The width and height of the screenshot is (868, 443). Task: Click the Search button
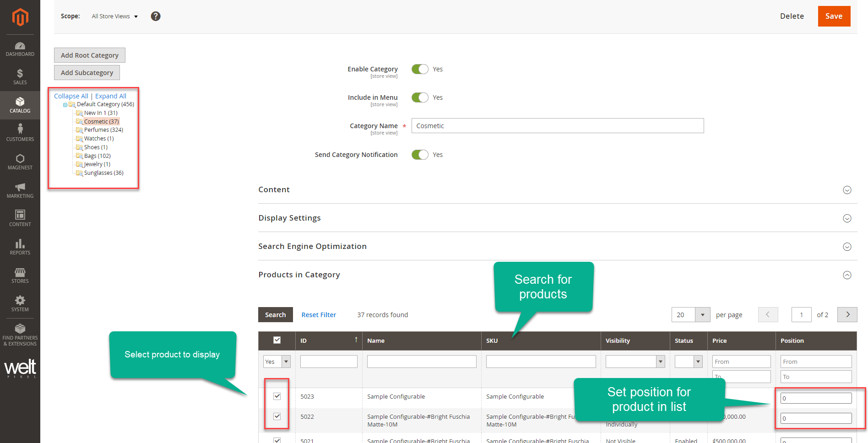(275, 314)
